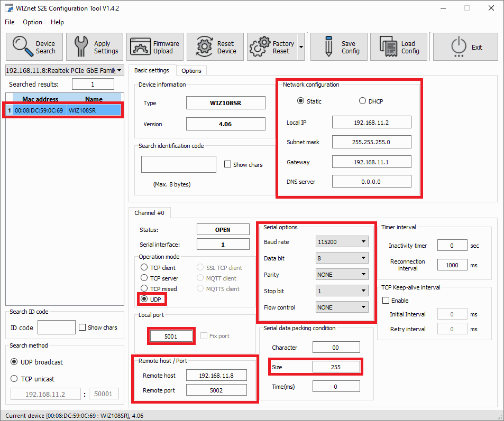Select the DHCP radio button
This screenshot has height=421, width=504.
coord(363,101)
